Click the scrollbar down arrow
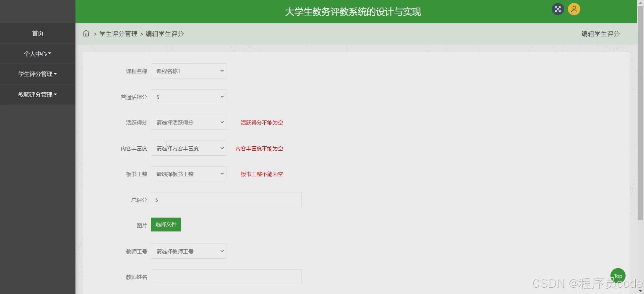This screenshot has height=294, width=644. [x=640, y=291]
